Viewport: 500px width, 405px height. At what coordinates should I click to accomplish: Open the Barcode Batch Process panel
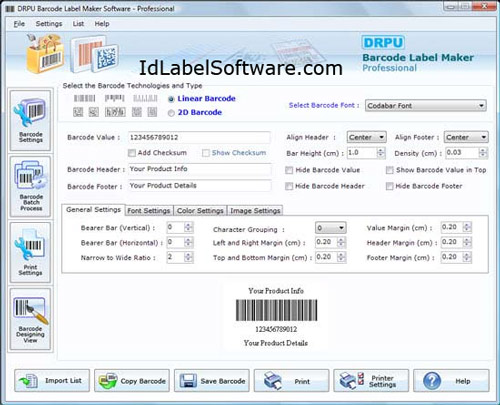pos(30,186)
